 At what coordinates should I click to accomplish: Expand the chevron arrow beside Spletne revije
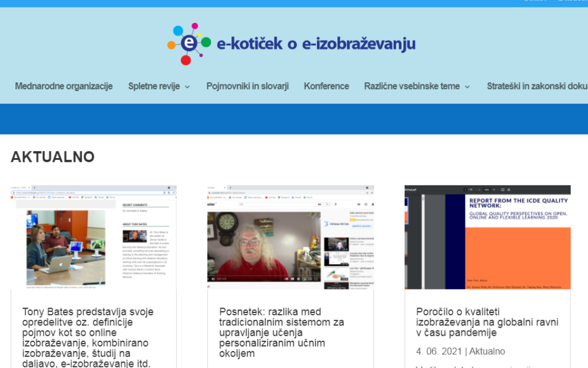(187, 87)
